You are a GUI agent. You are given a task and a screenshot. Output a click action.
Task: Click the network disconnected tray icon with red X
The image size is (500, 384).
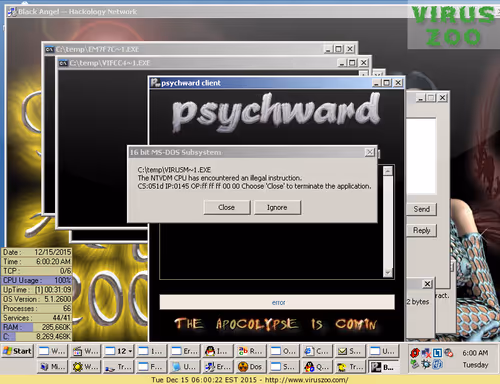pyautogui.click(x=426, y=353)
